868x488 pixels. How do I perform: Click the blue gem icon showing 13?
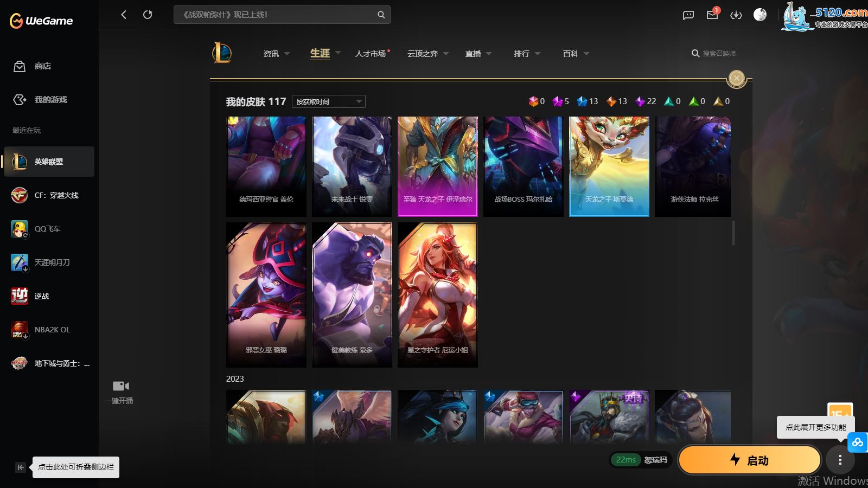click(582, 101)
